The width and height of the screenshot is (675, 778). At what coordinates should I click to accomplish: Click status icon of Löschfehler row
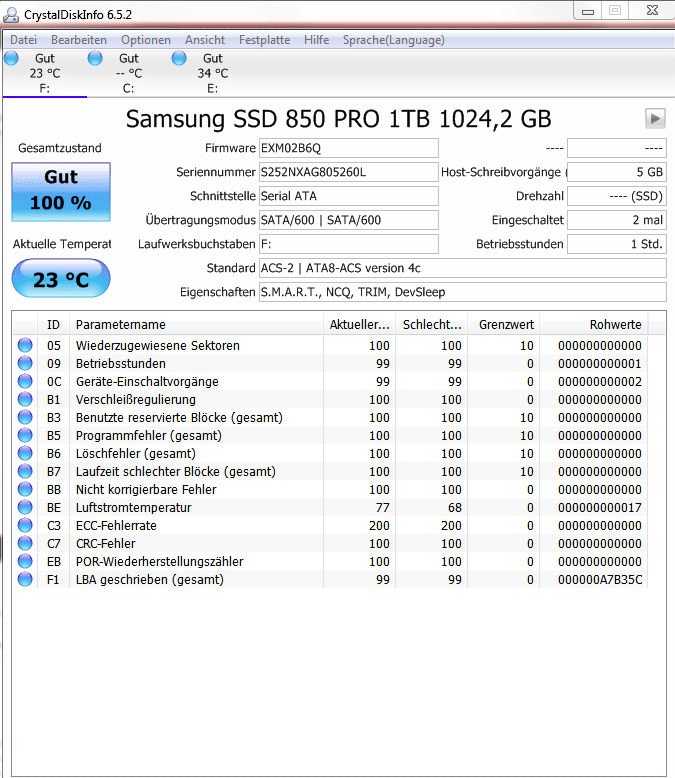click(25, 453)
